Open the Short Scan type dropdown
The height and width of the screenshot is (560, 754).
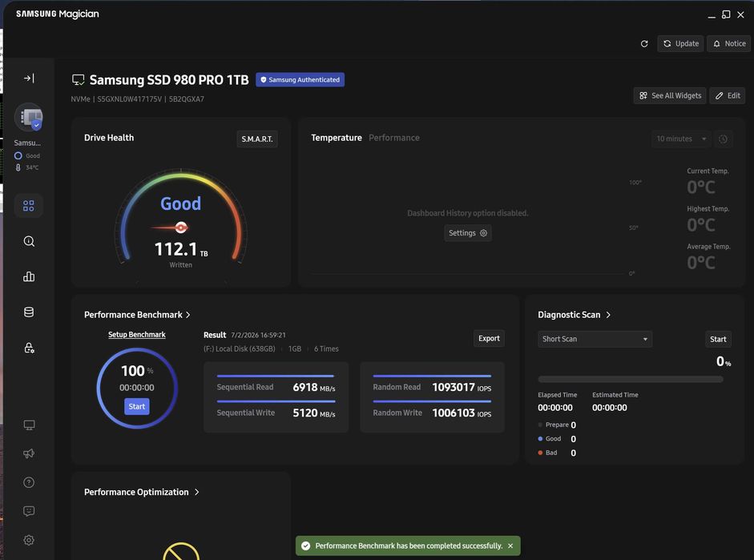[x=595, y=339]
